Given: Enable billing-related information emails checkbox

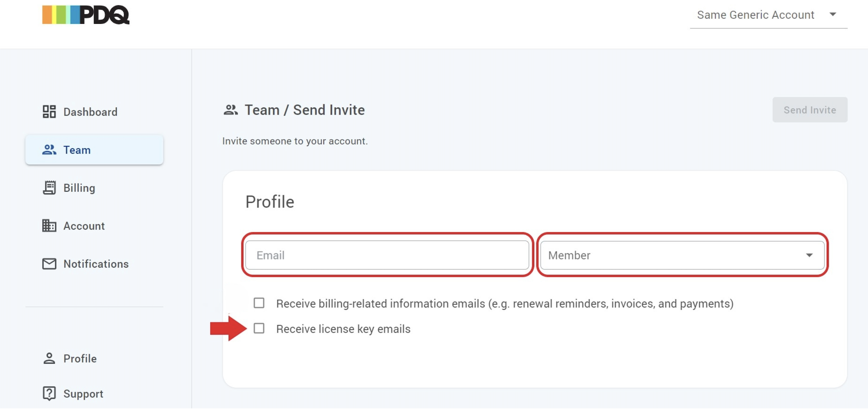Looking at the screenshot, I should pos(259,303).
